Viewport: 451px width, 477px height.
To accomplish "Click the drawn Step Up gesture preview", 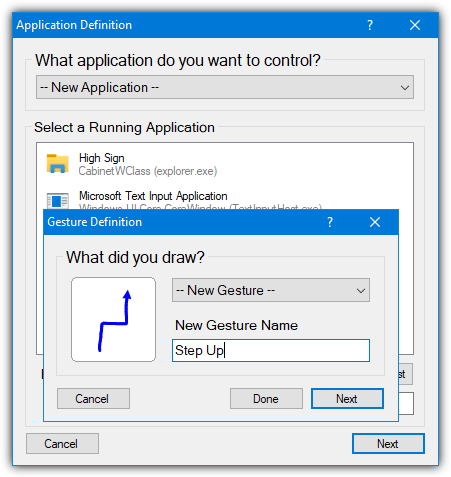I will click(113, 319).
